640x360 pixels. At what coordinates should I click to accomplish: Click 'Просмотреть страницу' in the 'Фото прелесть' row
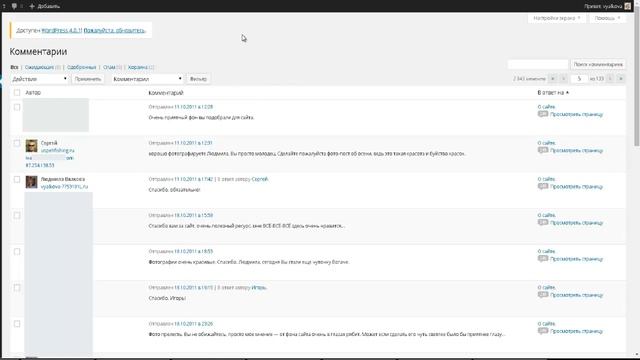pos(576,331)
